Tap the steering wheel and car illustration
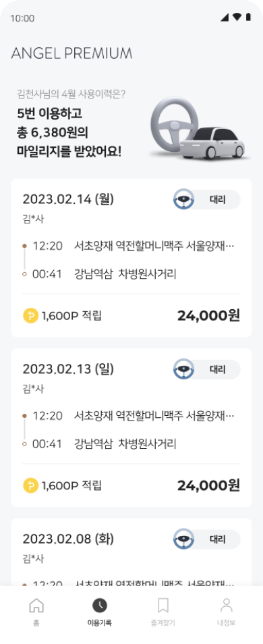This screenshot has width=263, height=644. coord(198,128)
